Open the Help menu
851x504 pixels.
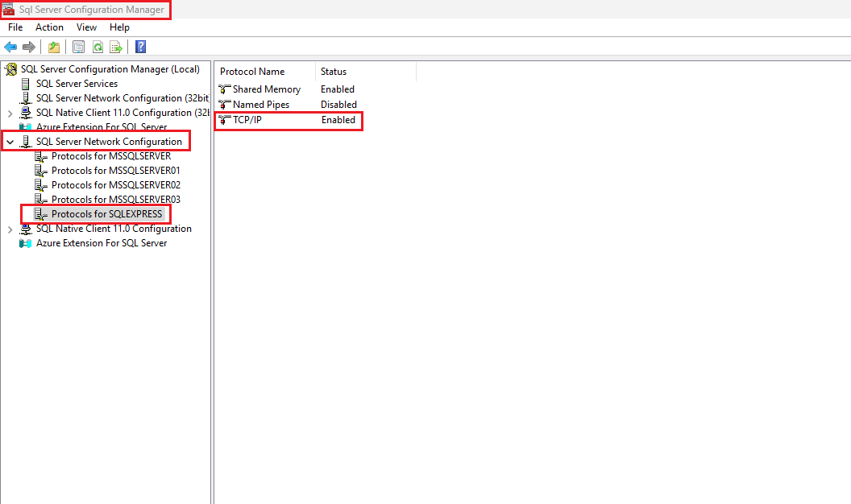[x=119, y=27]
